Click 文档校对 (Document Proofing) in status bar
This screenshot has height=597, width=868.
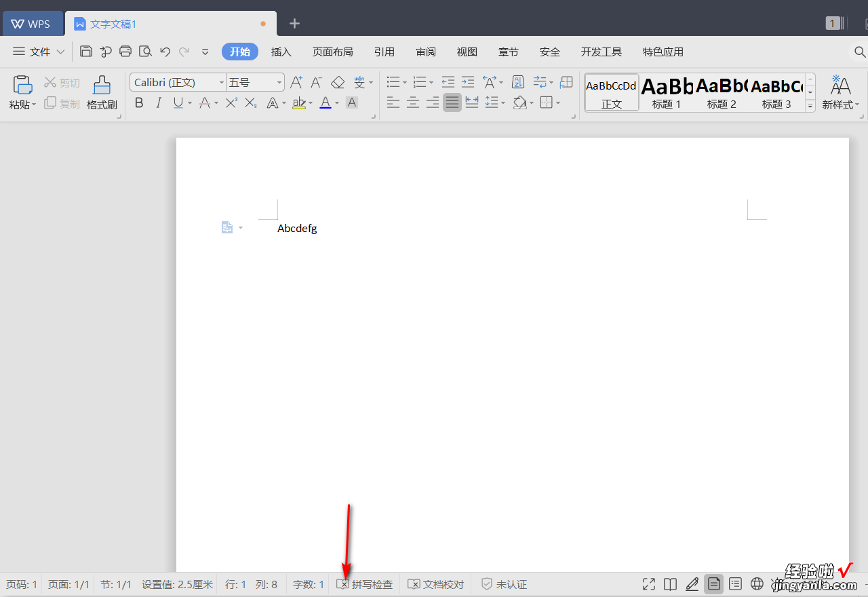pos(436,584)
